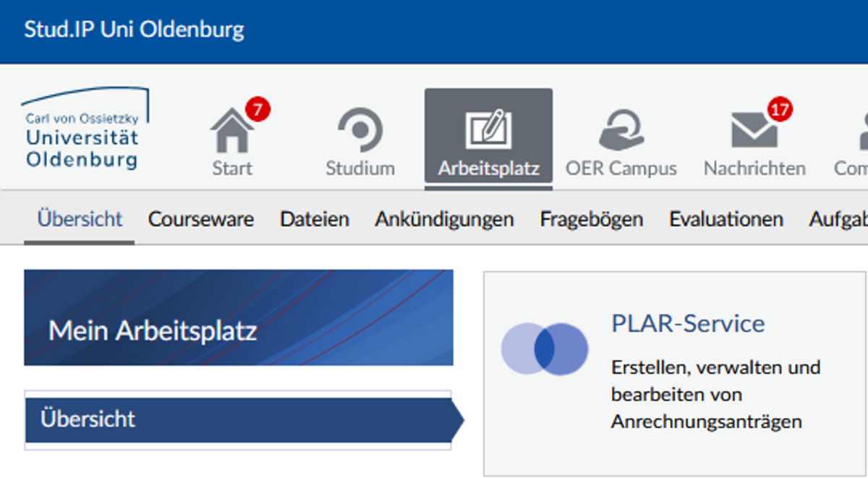
Task: Open the Studium navigation icon
Action: 359,132
